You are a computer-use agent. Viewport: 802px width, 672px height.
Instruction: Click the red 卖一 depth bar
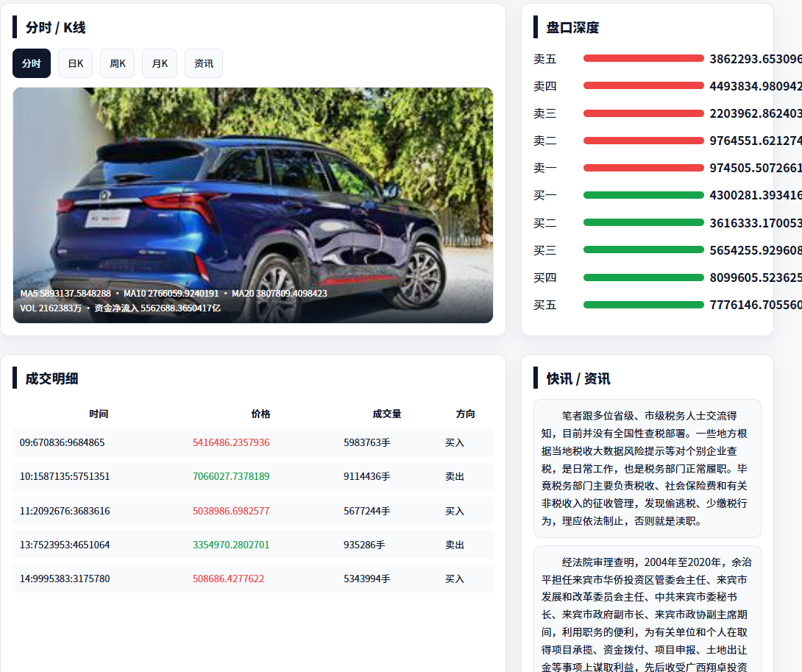(x=643, y=168)
